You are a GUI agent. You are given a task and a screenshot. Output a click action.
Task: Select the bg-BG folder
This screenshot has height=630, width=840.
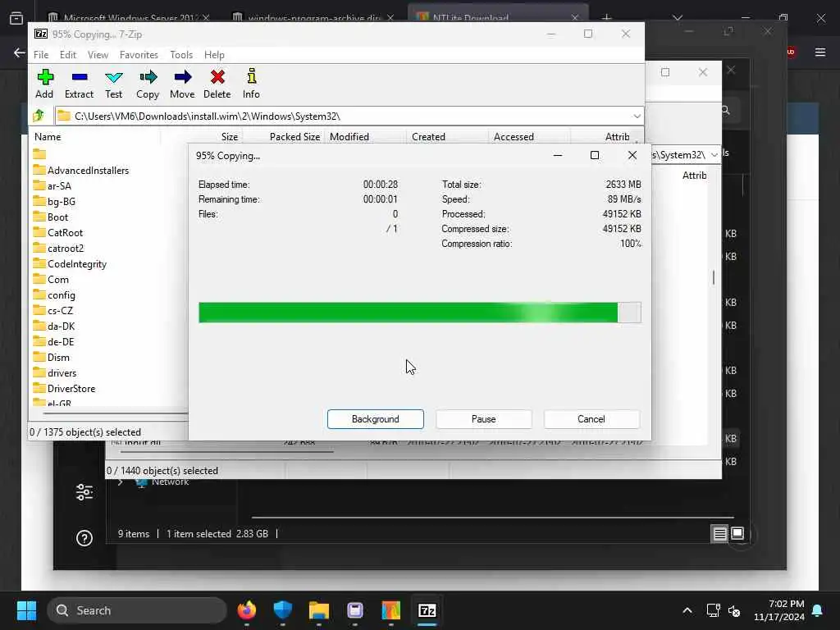point(54,202)
